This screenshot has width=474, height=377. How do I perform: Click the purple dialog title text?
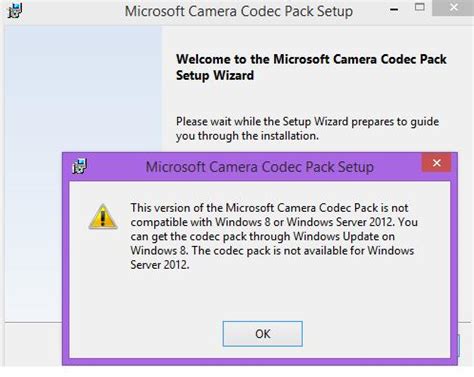coord(260,167)
